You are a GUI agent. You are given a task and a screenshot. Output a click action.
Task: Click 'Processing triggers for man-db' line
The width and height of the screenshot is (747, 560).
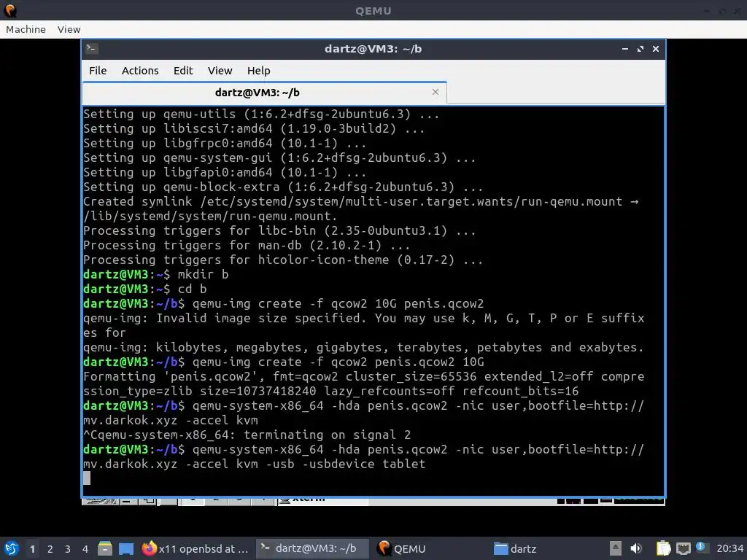[x=247, y=246]
